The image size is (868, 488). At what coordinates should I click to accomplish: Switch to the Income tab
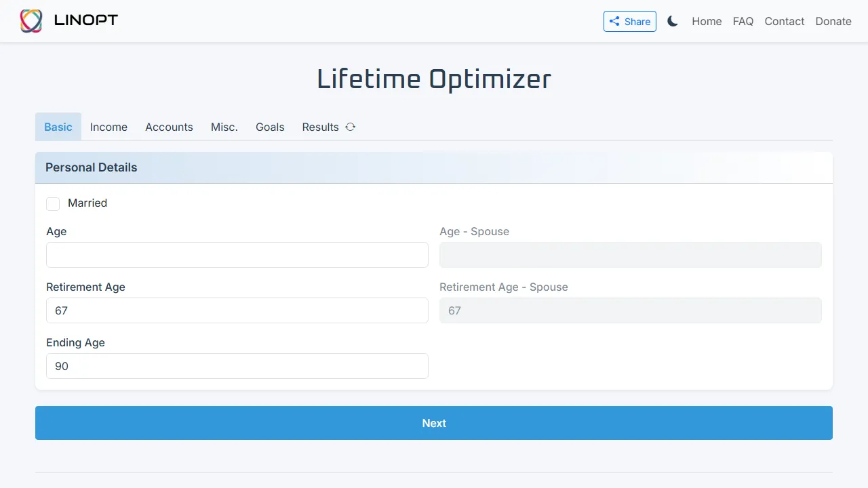pos(108,127)
